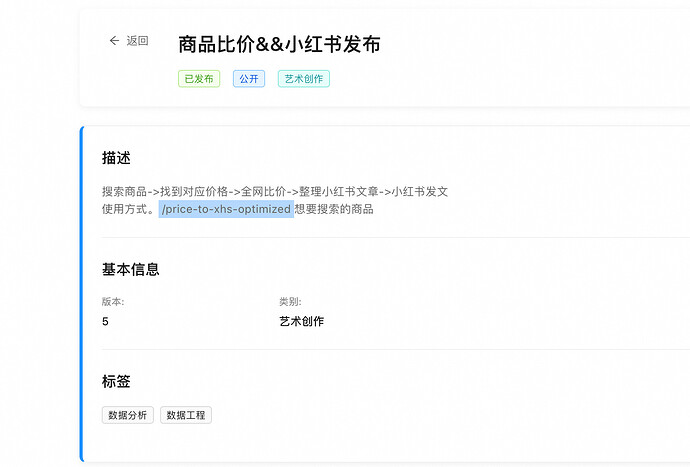This screenshot has width=690, height=467.
Task: Select the 数据分析 tag
Action: pos(128,415)
